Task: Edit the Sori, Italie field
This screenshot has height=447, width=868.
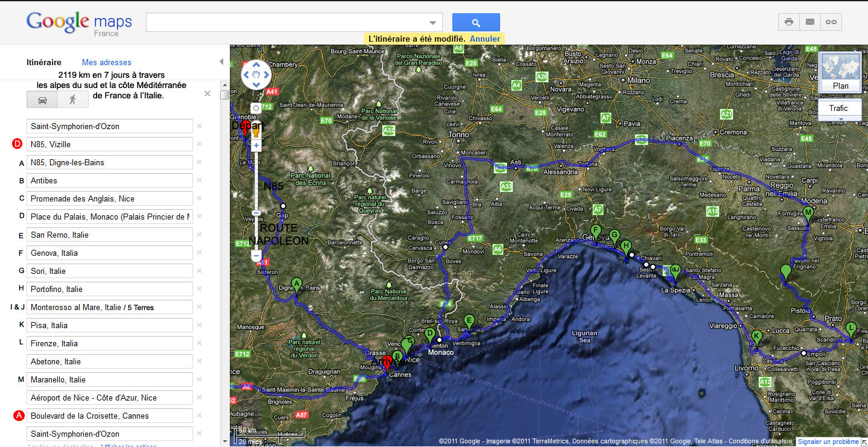Action: tap(110, 271)
